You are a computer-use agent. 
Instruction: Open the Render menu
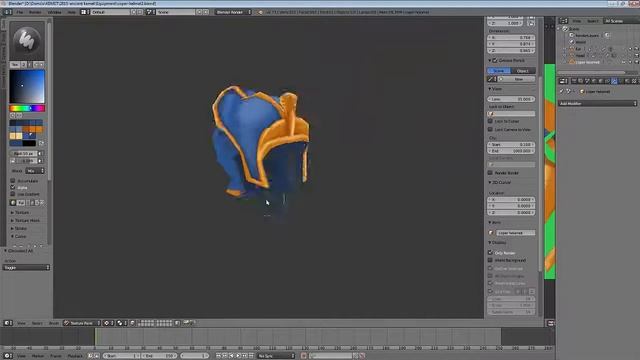[35, 12]
